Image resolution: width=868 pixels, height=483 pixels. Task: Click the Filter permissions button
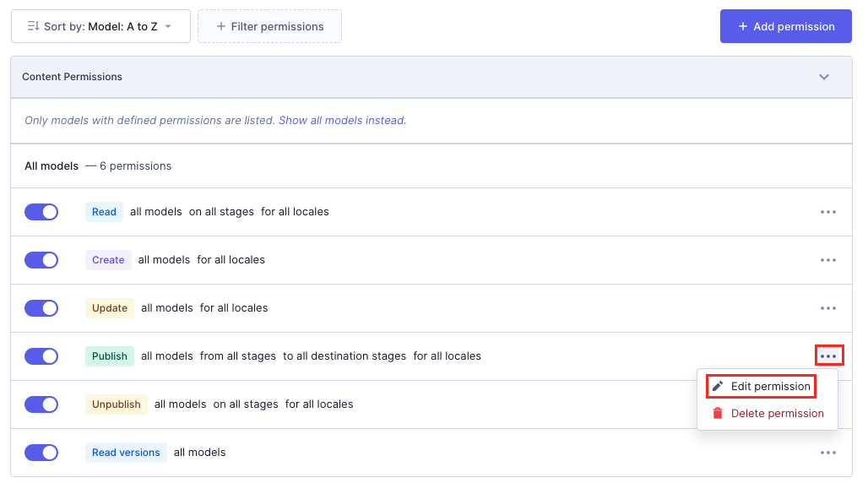point(269,26)
